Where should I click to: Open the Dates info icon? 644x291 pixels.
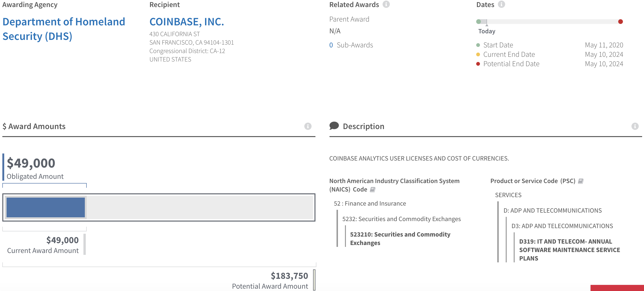click(501, 4)
